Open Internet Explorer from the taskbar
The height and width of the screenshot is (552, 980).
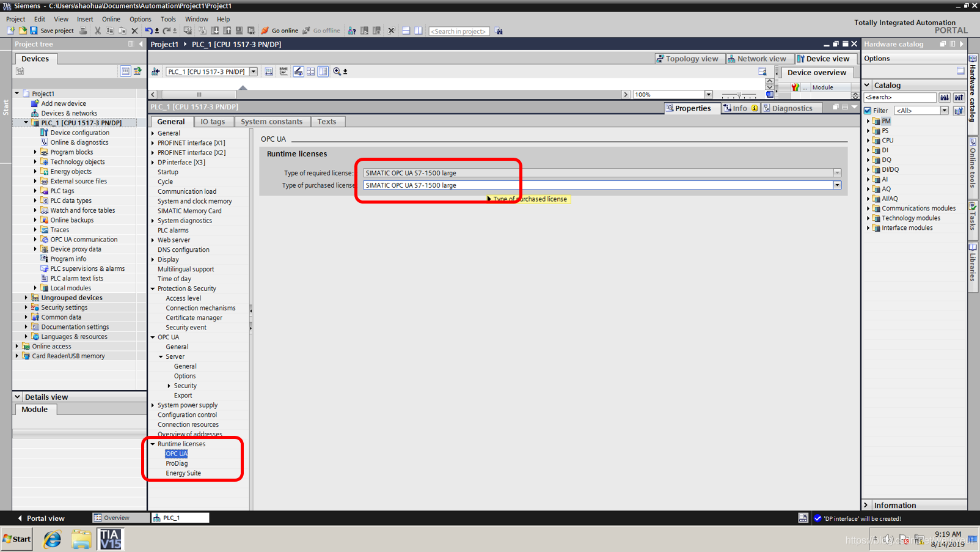53,539
